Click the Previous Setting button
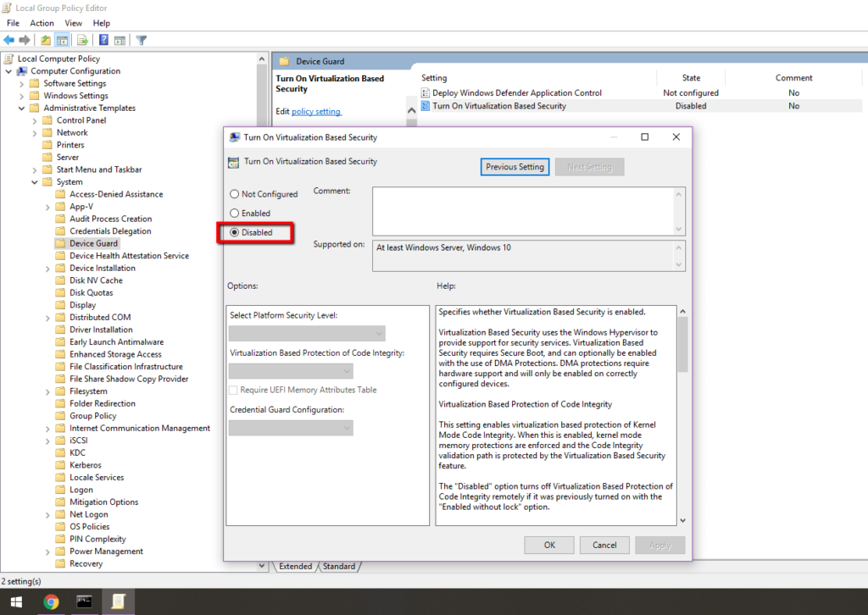 coord(515,167)
